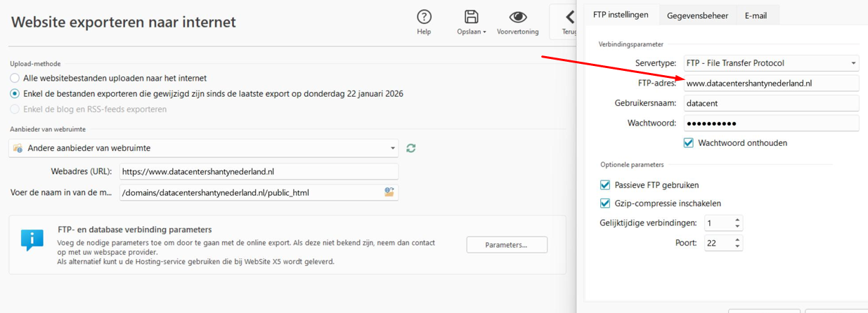Click the Terug back arrow icon
This screenshot has height=313, width=868.
coord(570,17)
